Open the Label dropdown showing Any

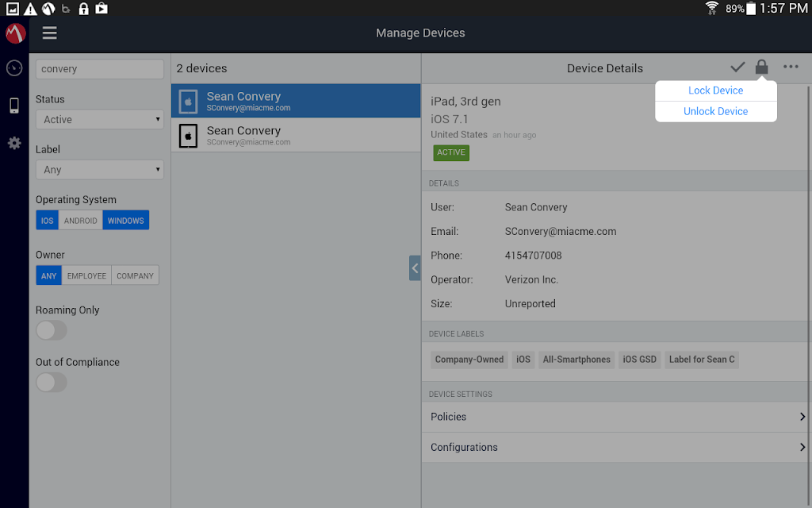coord(100,170)
